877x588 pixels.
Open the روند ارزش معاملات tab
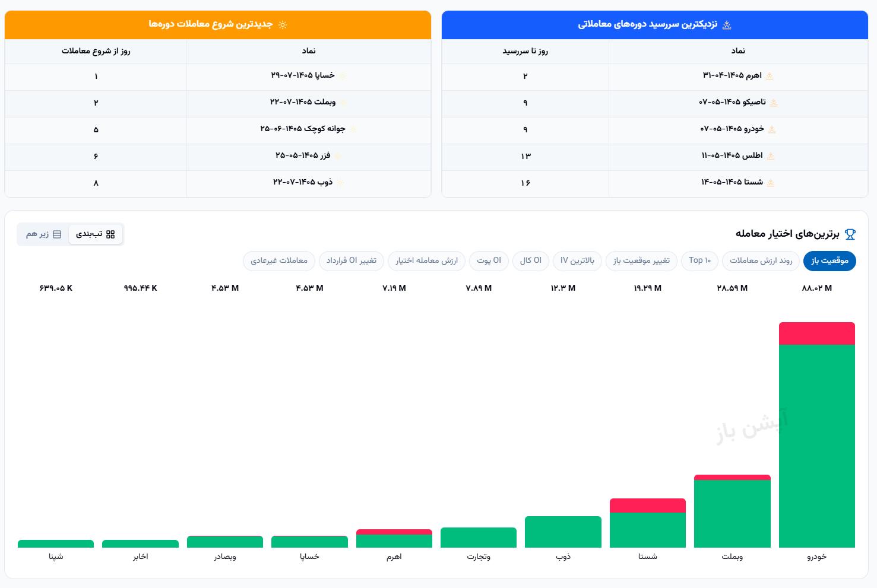click(x=761, y=260)
